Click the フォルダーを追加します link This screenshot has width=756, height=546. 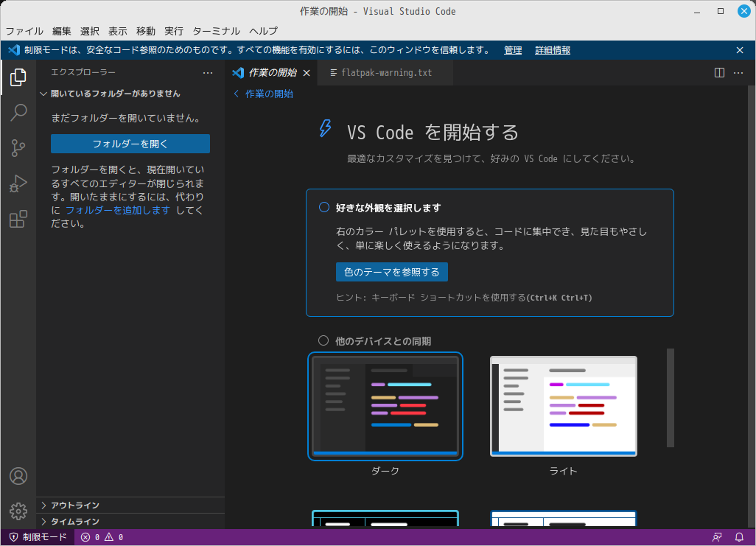tap(118, 210)
